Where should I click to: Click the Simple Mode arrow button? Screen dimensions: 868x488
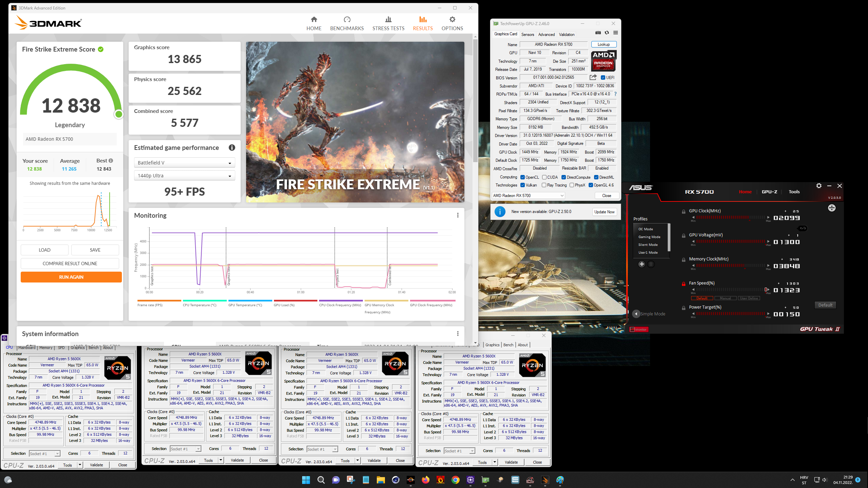tap(636, 314)
